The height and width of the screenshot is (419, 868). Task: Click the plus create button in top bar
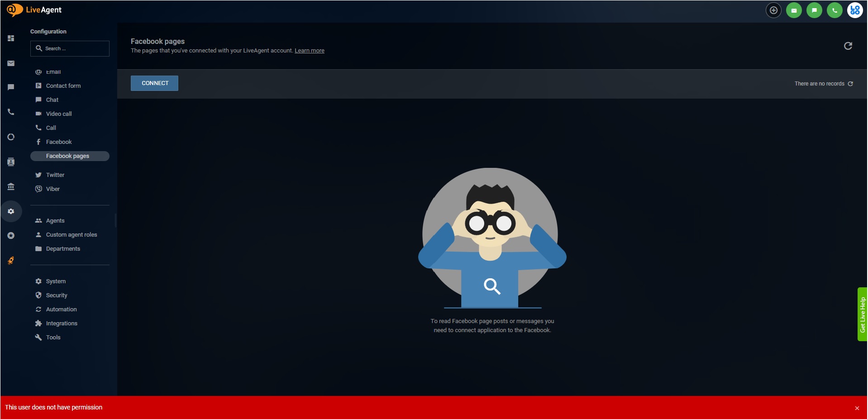[x=773, y=10]
